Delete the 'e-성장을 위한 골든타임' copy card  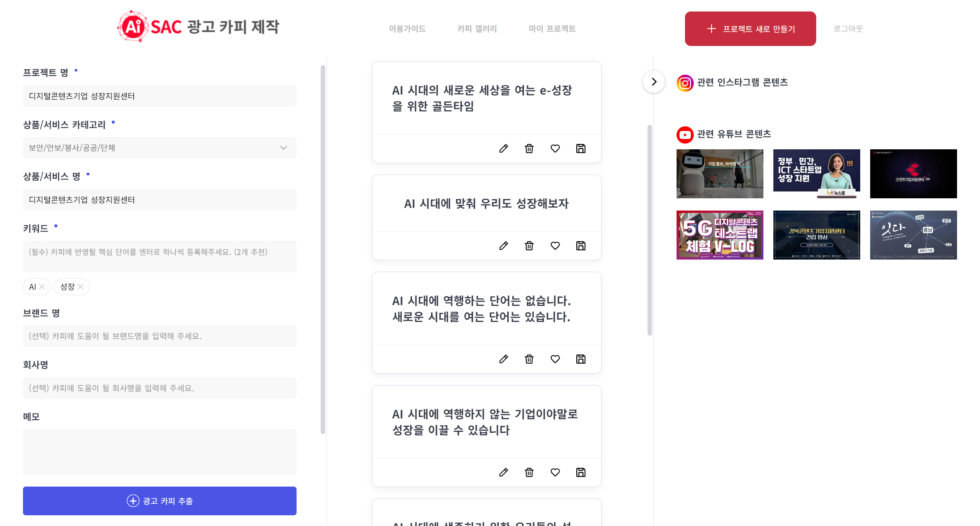[529, 149]
